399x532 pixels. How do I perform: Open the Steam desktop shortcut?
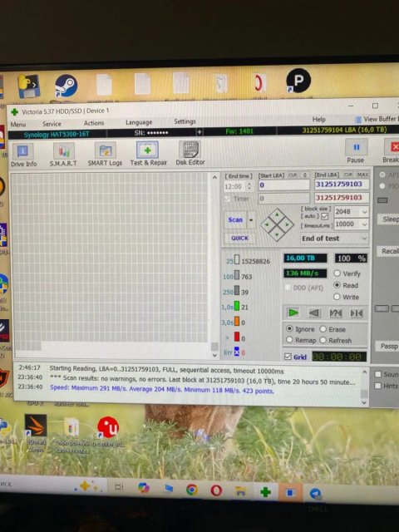66,86
